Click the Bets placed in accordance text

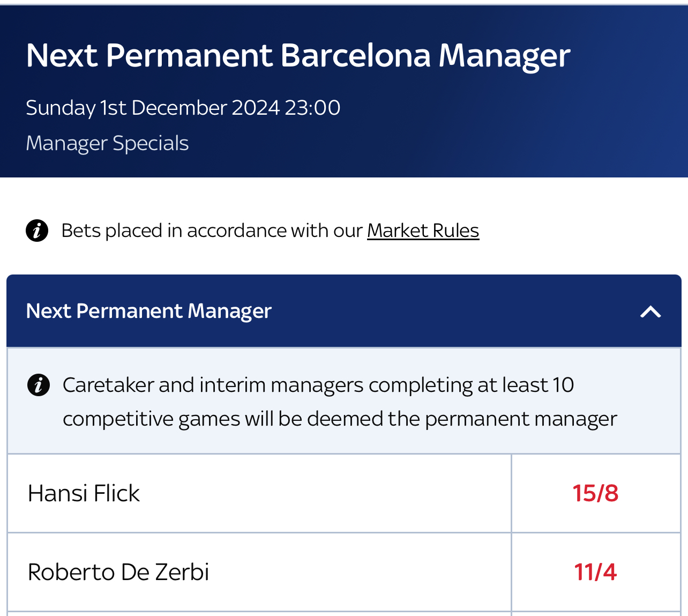pyautogui.click(x=212, y=231)
